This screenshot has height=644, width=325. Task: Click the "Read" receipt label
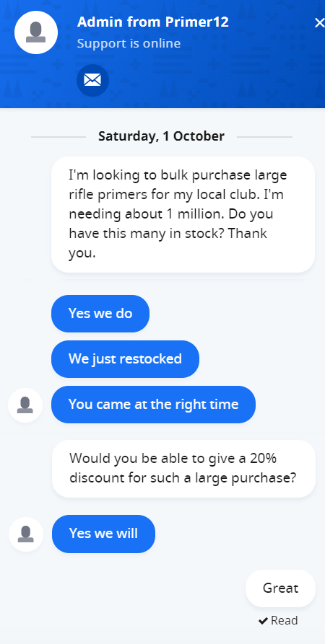(285, 621)
